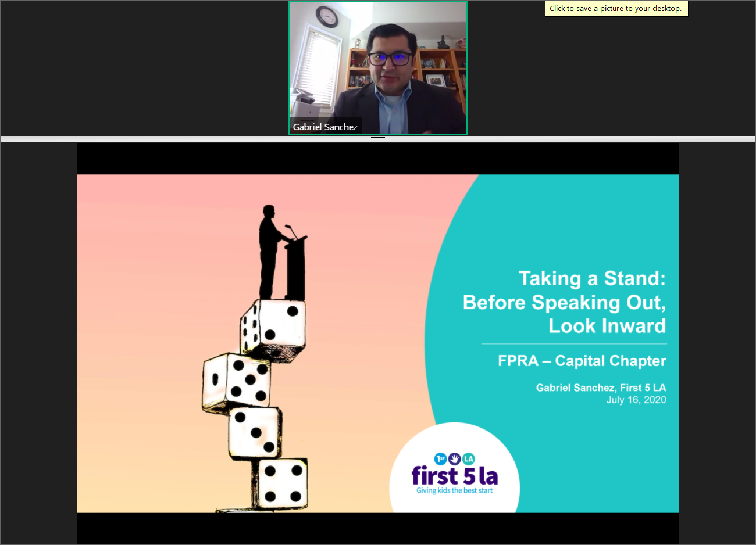Click the 1st badge in the logo
This screenshot has width=756, height=545.
tap(440, 459)
